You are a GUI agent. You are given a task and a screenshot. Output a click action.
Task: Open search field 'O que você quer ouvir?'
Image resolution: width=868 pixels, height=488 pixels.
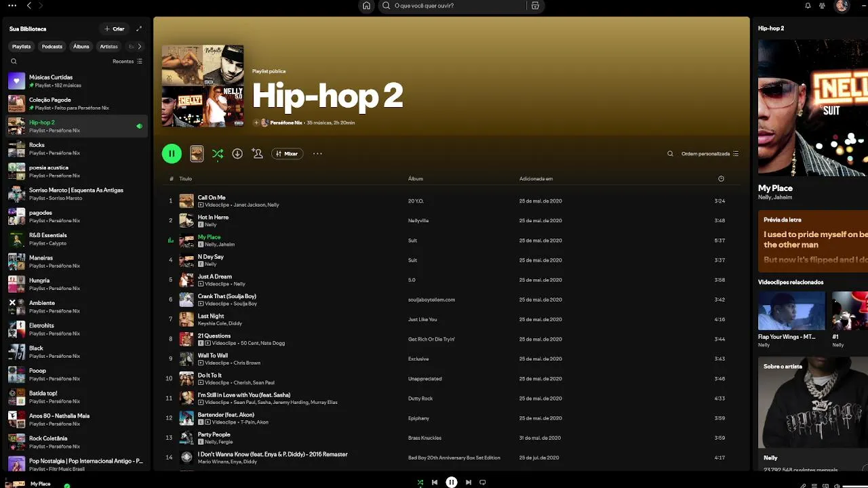tap(451, 5)
